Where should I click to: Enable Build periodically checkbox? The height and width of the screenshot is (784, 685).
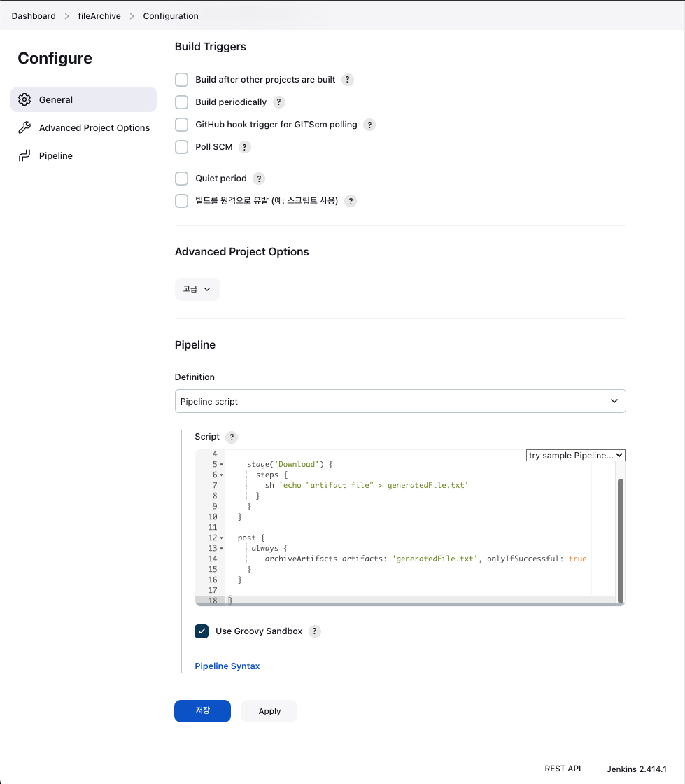pyautogui.click(x=181, y=102)
